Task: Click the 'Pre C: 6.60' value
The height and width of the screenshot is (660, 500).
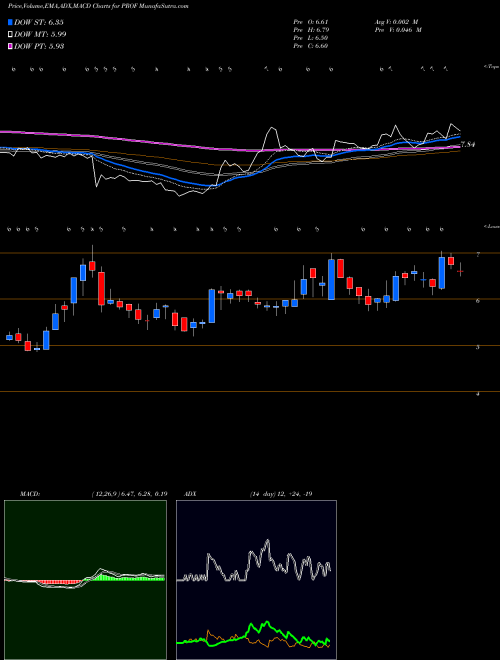Action: (x=311, y=45)
